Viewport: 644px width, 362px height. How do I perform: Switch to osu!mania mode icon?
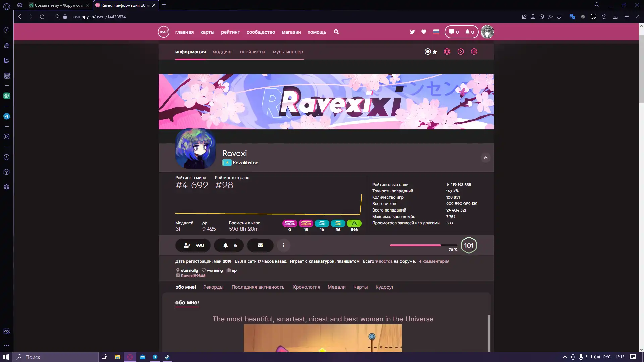pyautogui.click(x=474, y=52)
